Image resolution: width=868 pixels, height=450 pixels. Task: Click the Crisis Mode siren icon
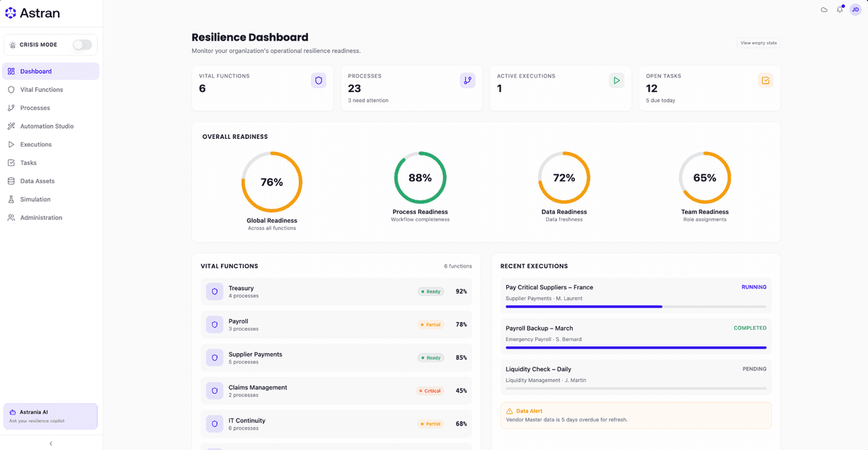coord(12,45)
